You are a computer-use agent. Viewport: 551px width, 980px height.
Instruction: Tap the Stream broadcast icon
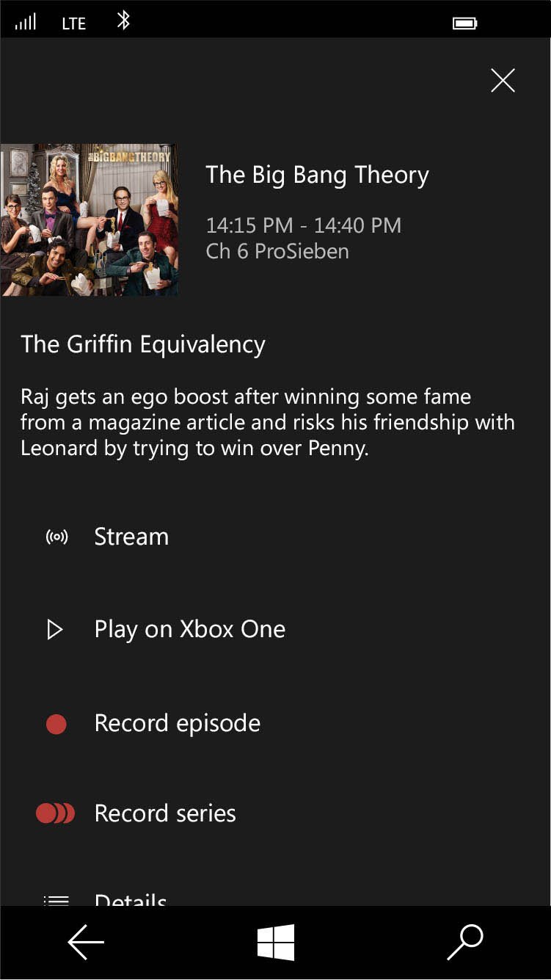tap(56, 537)
